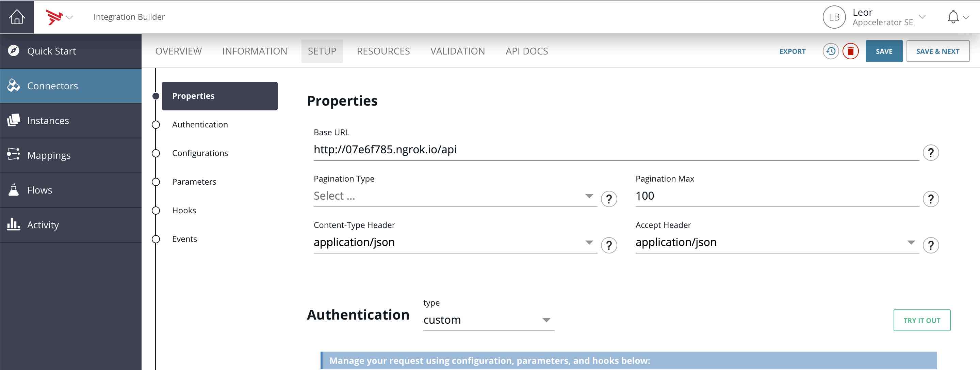Open the Content-Type Header dropdown
980x370 pixels.
coord(455,242)
